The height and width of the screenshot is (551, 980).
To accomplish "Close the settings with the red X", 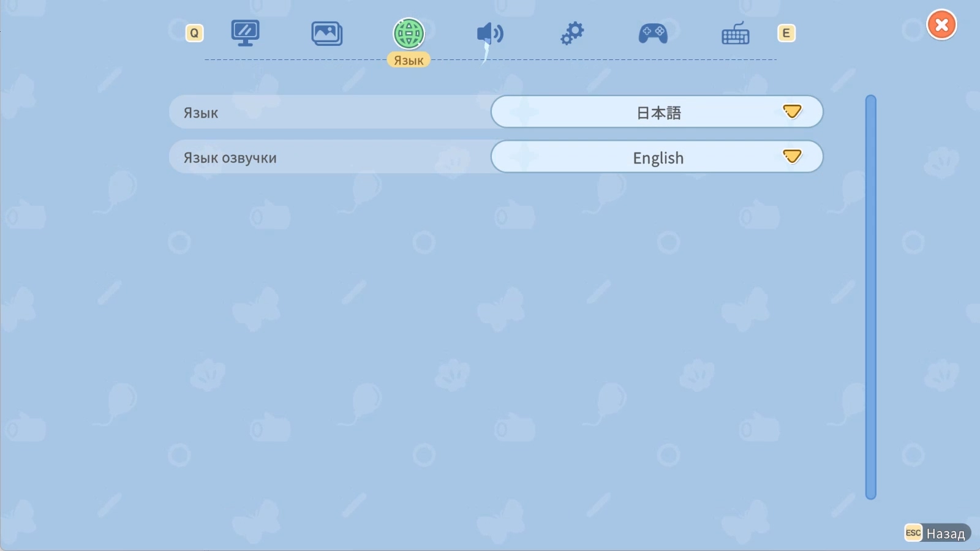I will 941,24.
